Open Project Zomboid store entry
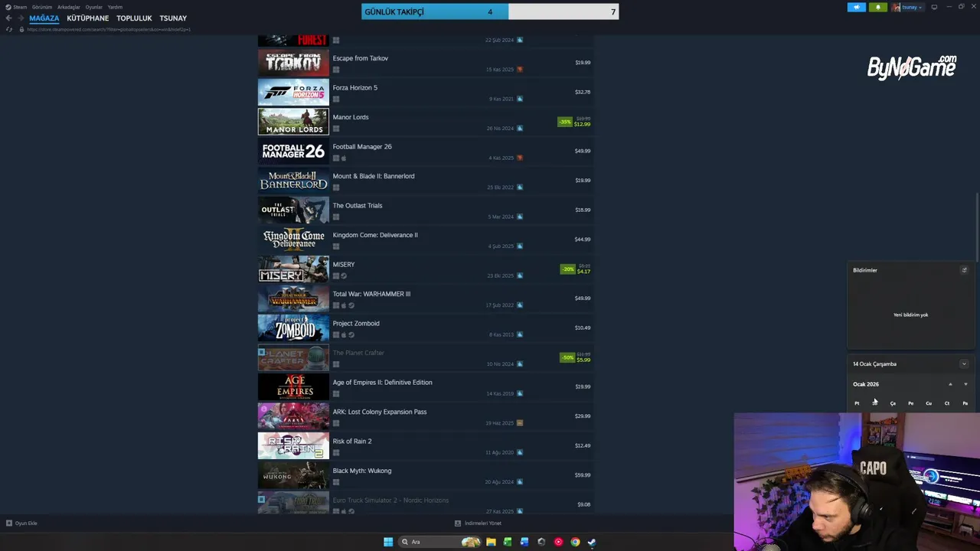980x551 pixels. click(x=426, y=328)
